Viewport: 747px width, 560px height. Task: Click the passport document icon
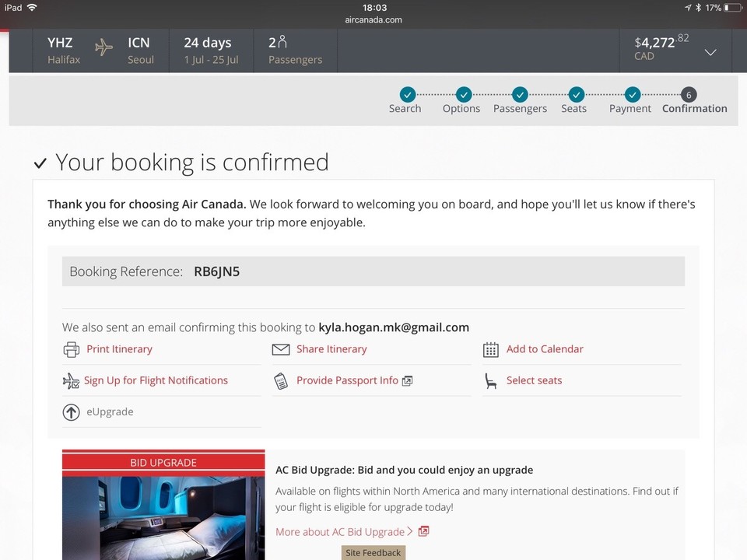point(281,381)
